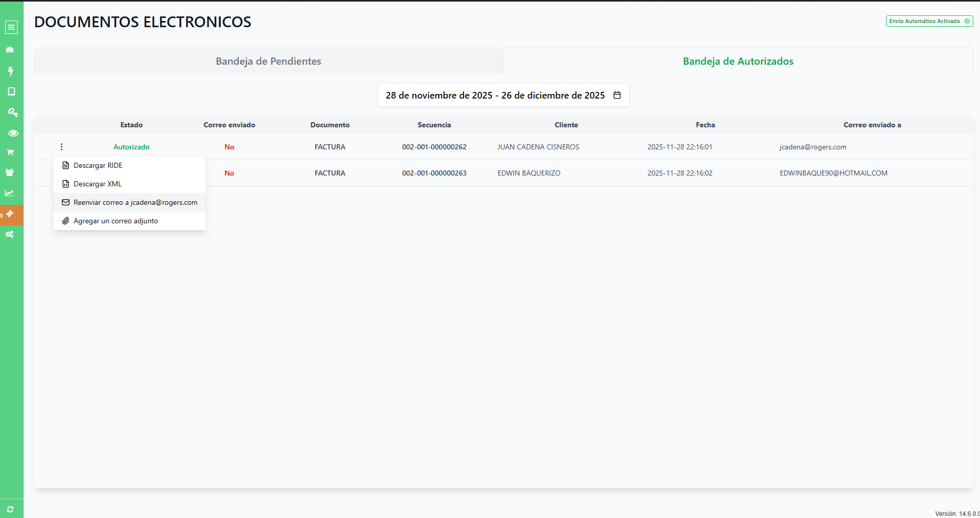Click the Correo enviado column header
980x518 pixels.
pyautogui.click(x=229, y=125)
